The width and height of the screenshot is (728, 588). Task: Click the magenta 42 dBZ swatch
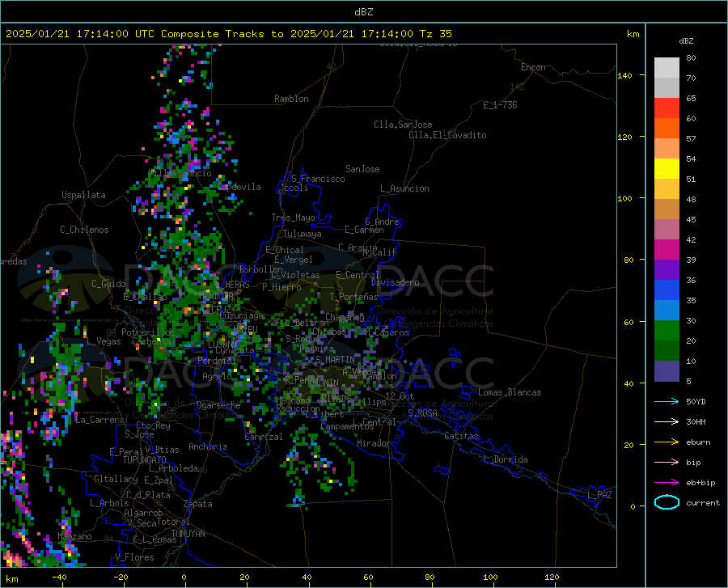[667, 250]
